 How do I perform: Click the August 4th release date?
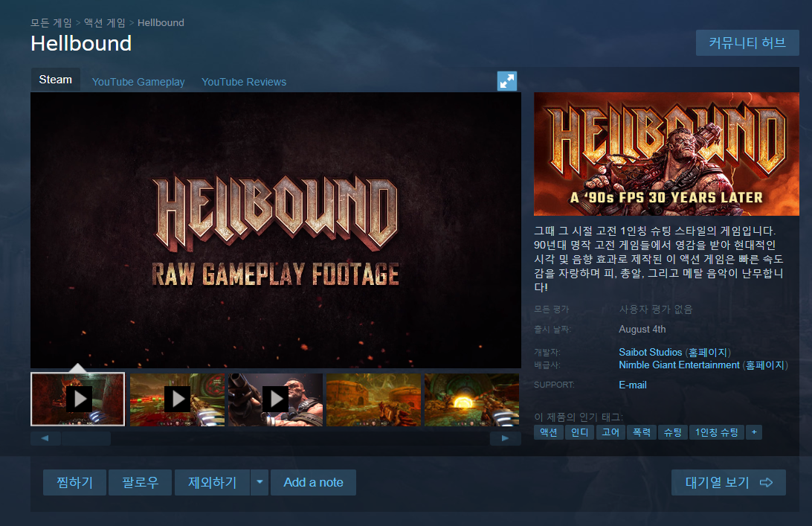642,329
